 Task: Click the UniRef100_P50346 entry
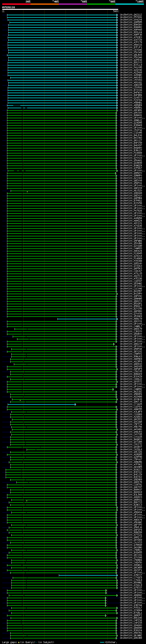click(x=131, y=57)
